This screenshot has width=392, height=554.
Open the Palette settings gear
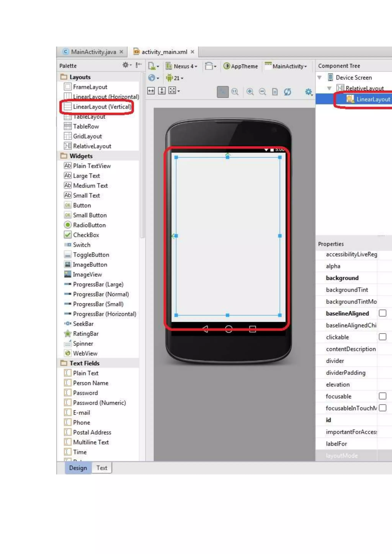pyautogui.click(x=126, y=65)
